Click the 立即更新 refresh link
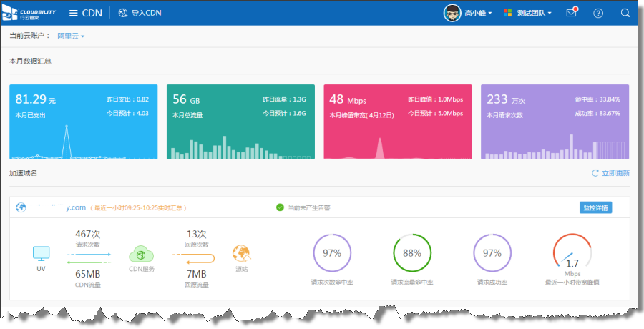Viewport: 644px width, 329px height. pyautogui.click(x=610, y=173)
